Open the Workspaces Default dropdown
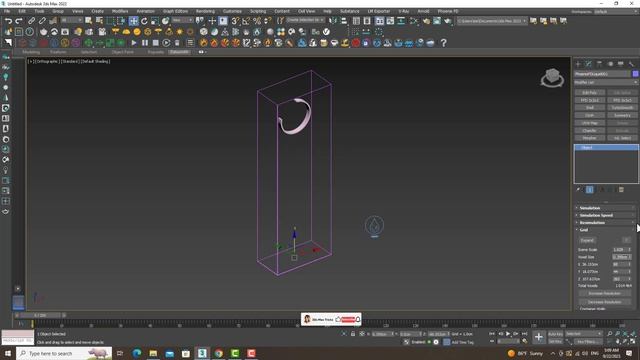 (616, 11)
